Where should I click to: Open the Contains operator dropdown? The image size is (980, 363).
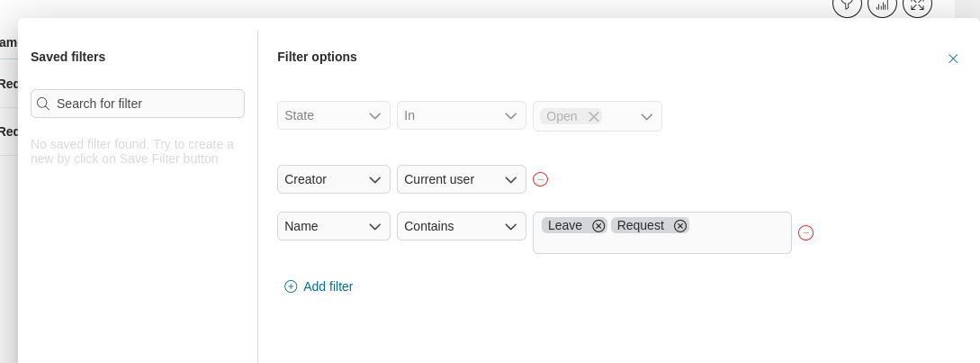[462, 227]
